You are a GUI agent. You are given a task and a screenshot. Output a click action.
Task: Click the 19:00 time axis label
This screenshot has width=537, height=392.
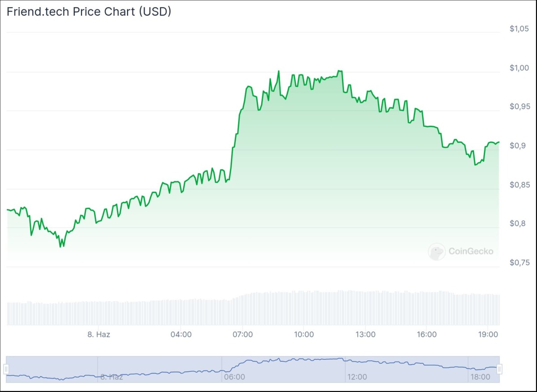[488, 335]
